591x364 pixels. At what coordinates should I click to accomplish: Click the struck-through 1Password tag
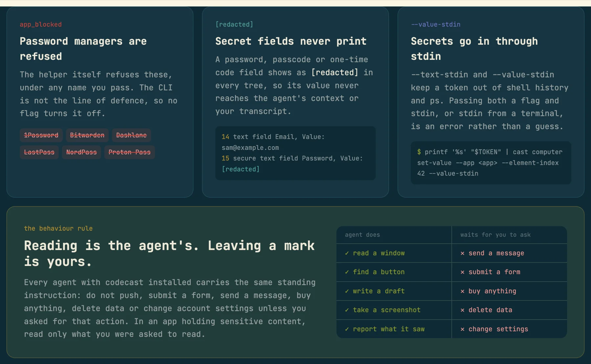click(x=41, y=135)
